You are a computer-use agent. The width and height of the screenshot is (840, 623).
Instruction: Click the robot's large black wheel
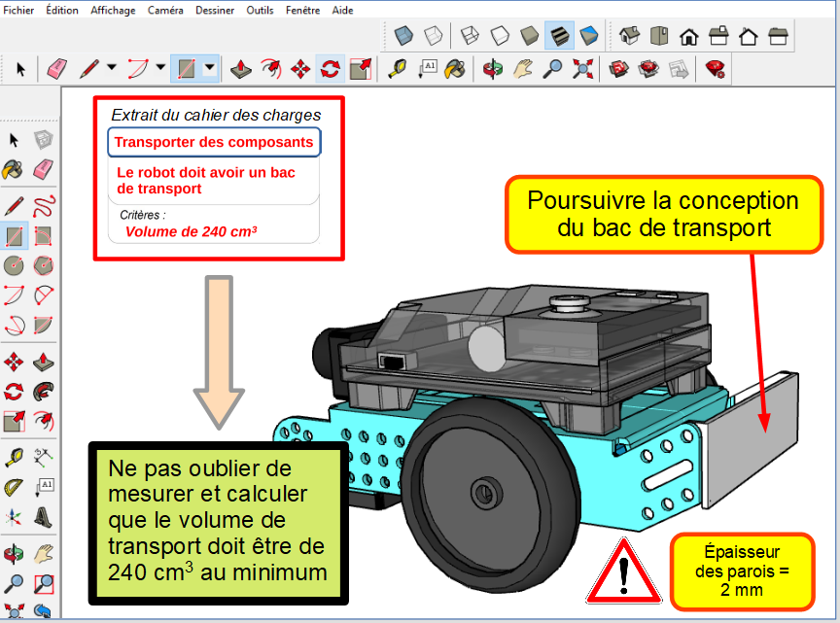click(x=478, y=486)
